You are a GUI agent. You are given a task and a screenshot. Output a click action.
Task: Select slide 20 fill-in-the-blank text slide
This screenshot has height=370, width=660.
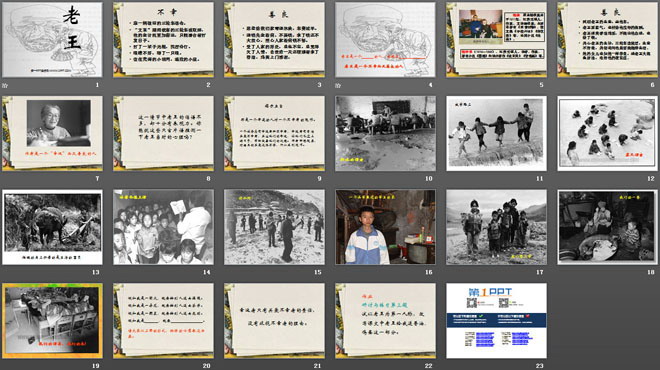163,321
